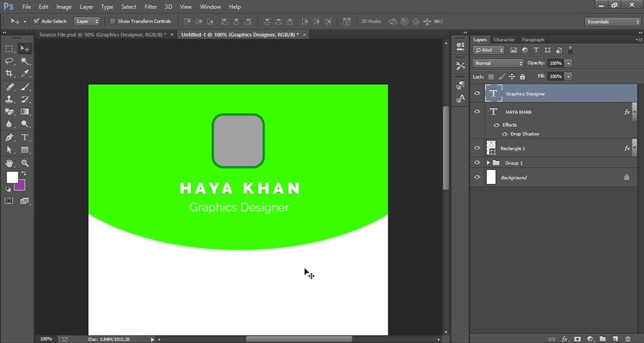The width and height of the screenshot is (644, 343).
Task: Click the purple background color swatch
Action: [20, 185]
